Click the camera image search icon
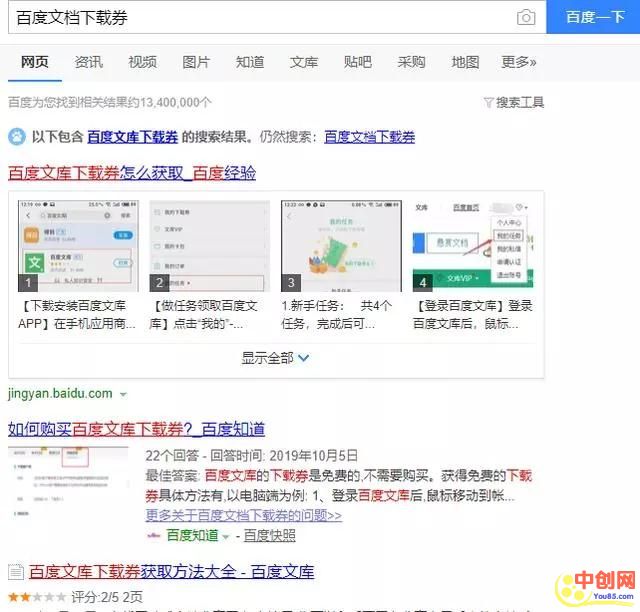Image resolution: width=640 pixels, height=612 pixels. click(x=525, y=17)
